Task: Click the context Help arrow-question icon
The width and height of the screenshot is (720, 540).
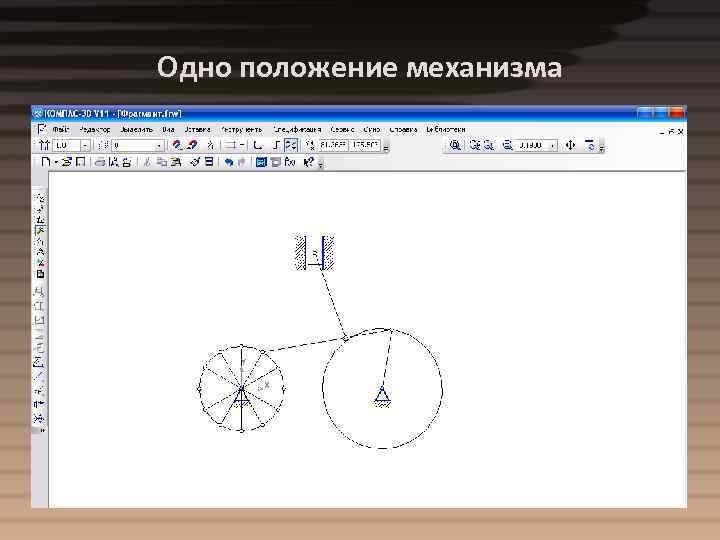Action: pyautogui.click(x=309, y=162)
